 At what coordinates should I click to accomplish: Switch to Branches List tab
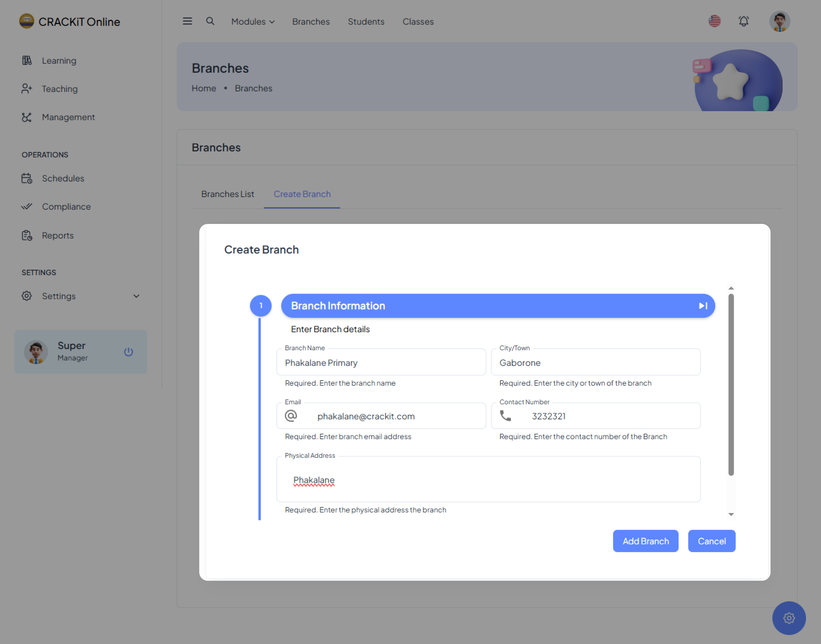[x=227, y=194]
